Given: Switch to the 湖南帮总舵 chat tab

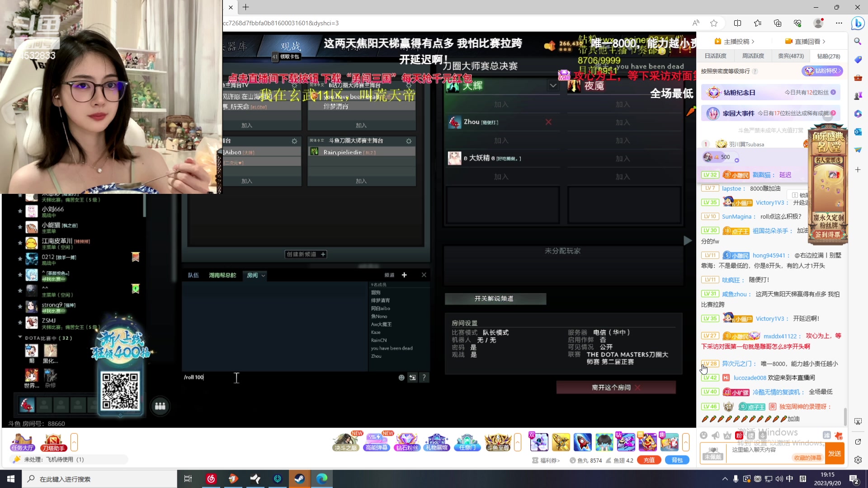Looking at the screenshot, I should pyautogui.click(x=222, y=275).
